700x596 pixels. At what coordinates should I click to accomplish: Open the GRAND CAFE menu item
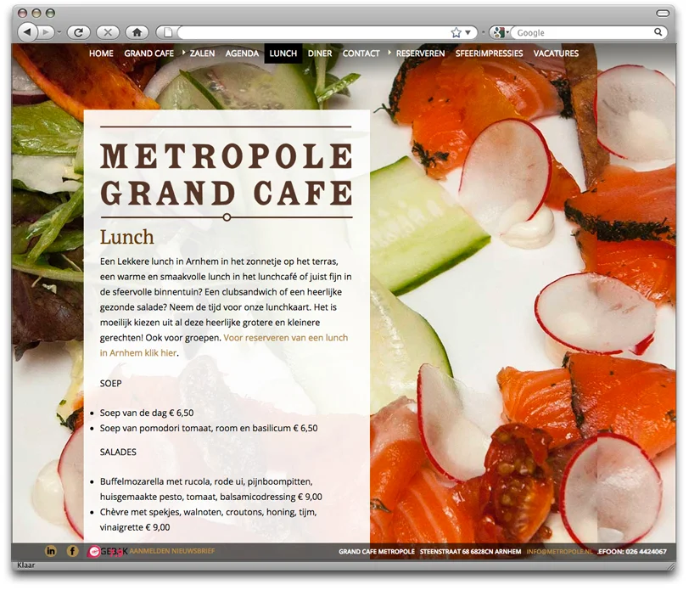149,53
